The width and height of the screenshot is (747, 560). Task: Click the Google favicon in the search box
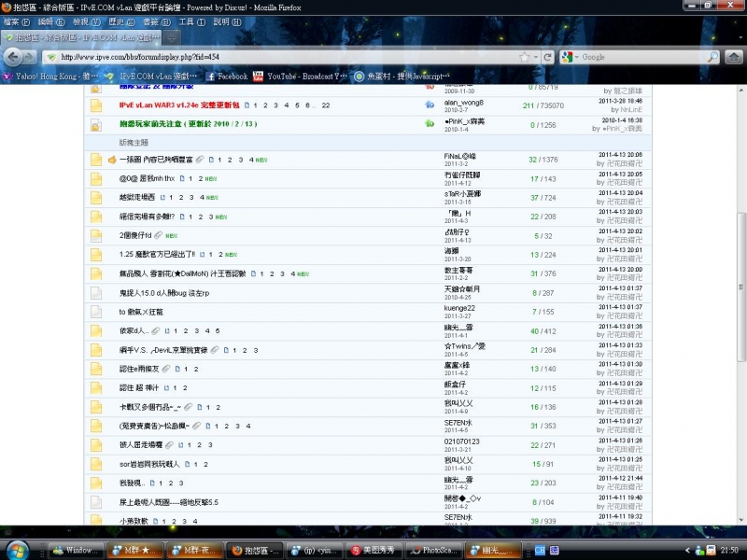click(568, 58)
